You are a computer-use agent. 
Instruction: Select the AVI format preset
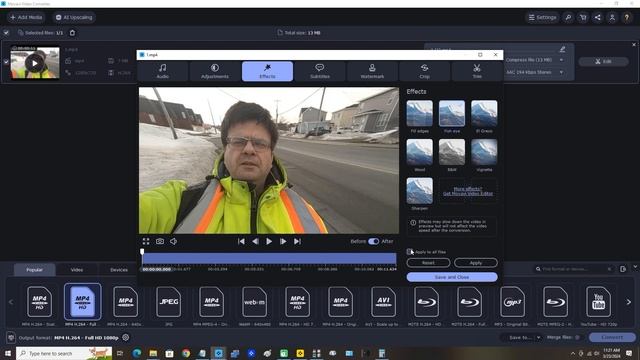383,302
